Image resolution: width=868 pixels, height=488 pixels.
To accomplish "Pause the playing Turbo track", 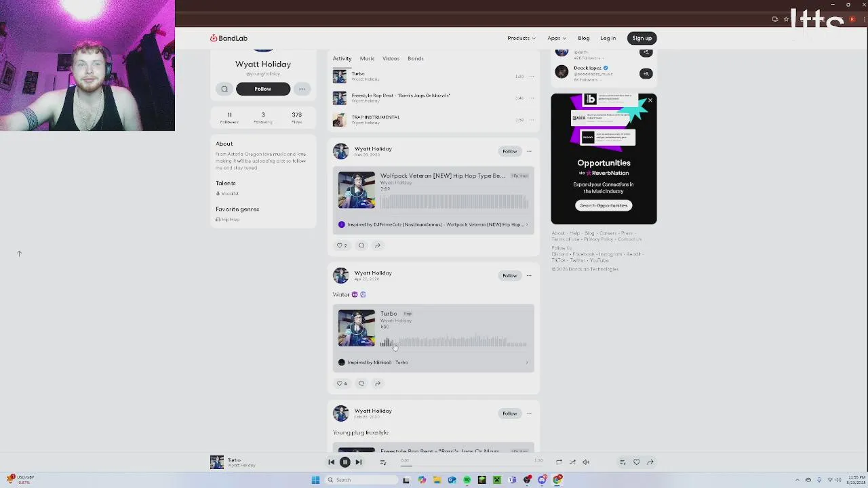I will pyautogui.click(x=344, y=462).
